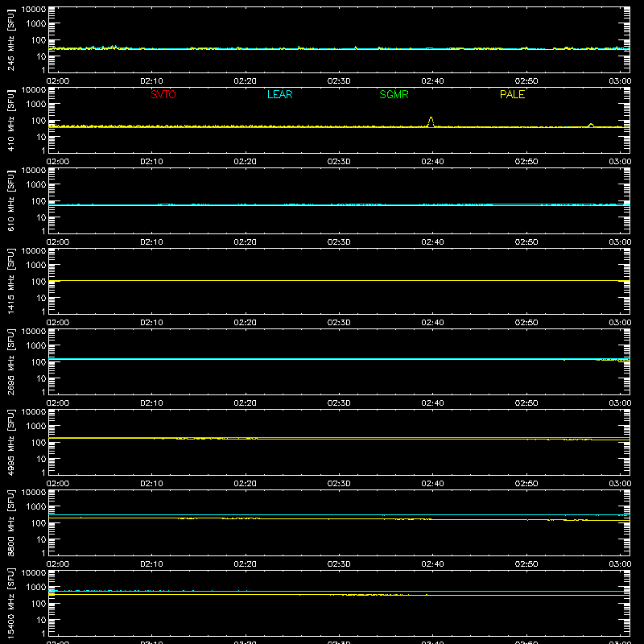Select the 410 MHz [SFU] axis title

pyautogui.click(x=11, y=121)
